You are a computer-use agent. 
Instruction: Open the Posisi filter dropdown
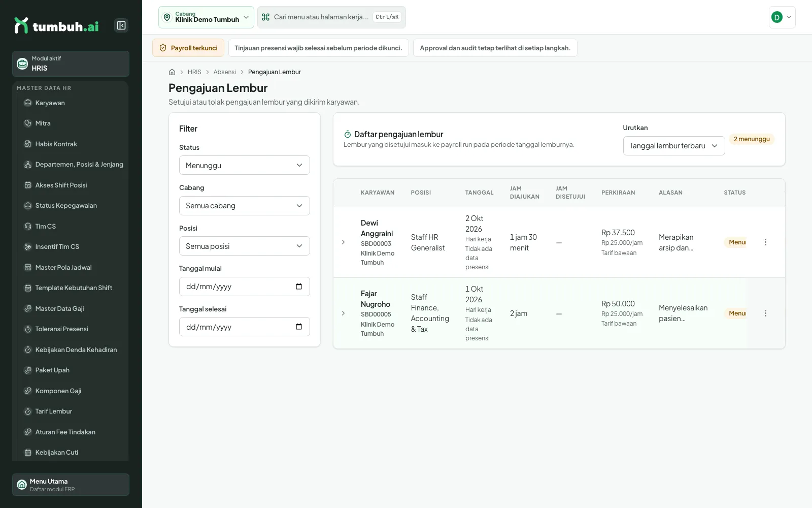point(244,246)
